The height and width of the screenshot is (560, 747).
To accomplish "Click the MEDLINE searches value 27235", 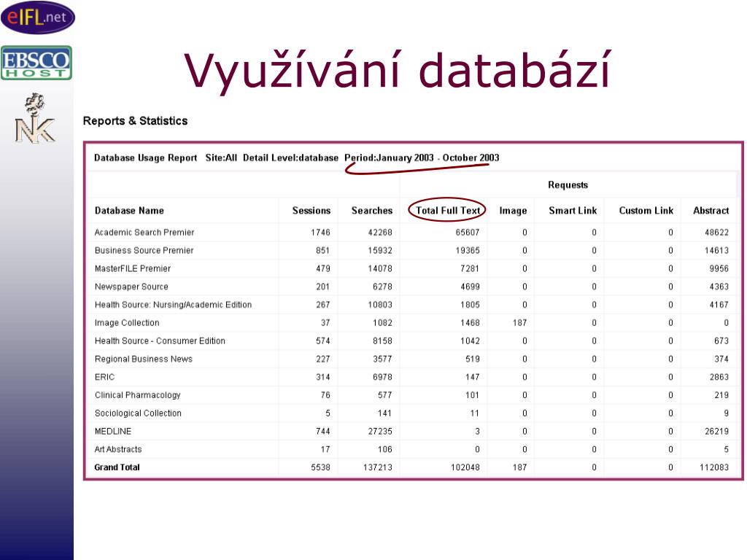I will (x=380, y=432).
